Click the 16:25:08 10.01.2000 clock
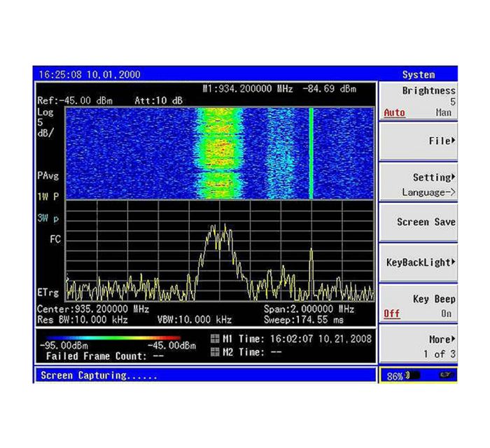The image size is (490, 448). 90,75
